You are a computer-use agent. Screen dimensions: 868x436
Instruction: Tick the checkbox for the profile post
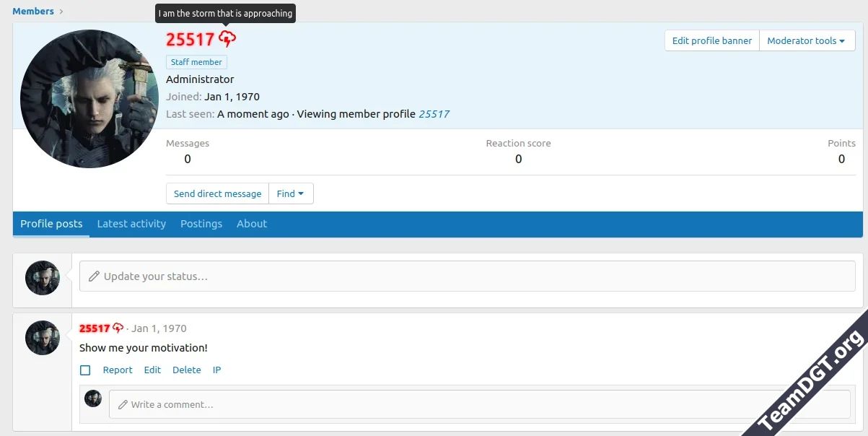click(85, 370)
